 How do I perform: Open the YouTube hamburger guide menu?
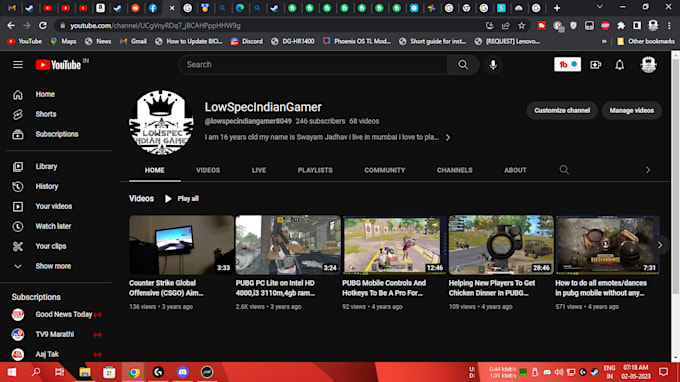[x=18, y=65]
